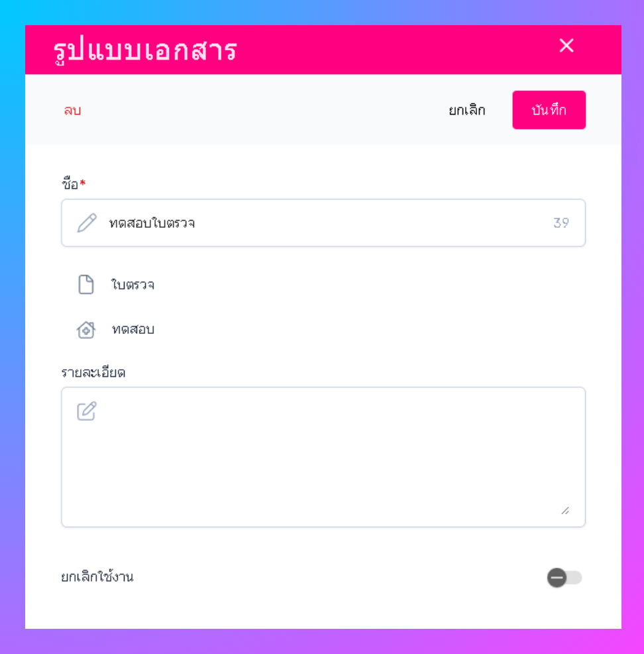Save the form with the บันทึก button
This screenshot has width=644, height=654.
pyautogui.click(x=549, y=110)
